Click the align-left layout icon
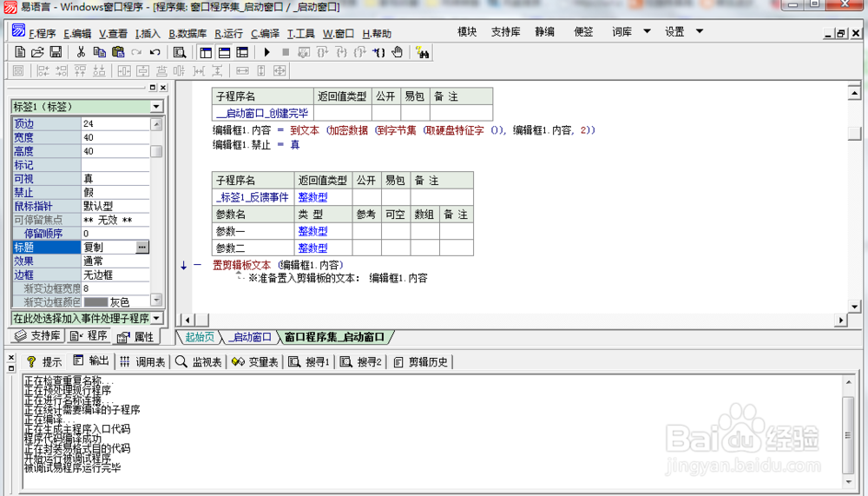 (x=43, y=70)
